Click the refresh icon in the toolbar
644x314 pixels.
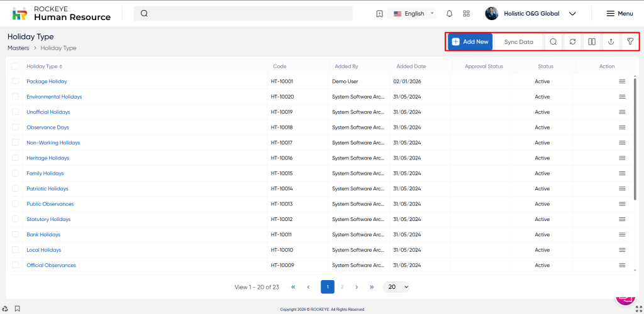coord(572,42)
